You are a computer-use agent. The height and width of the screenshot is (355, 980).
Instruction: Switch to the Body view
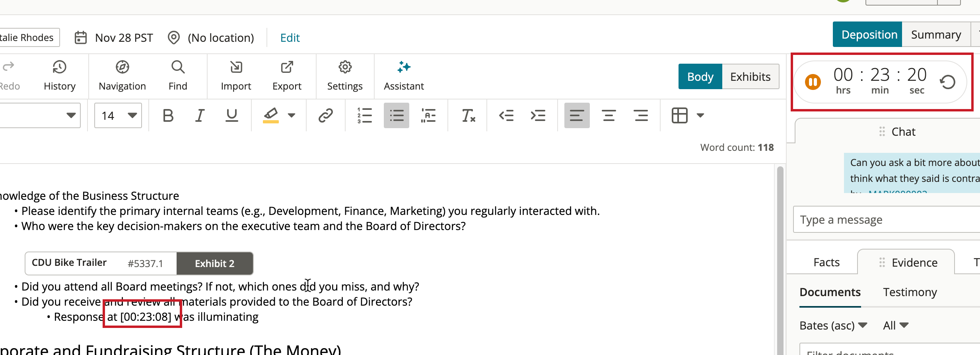click(700, 76)
